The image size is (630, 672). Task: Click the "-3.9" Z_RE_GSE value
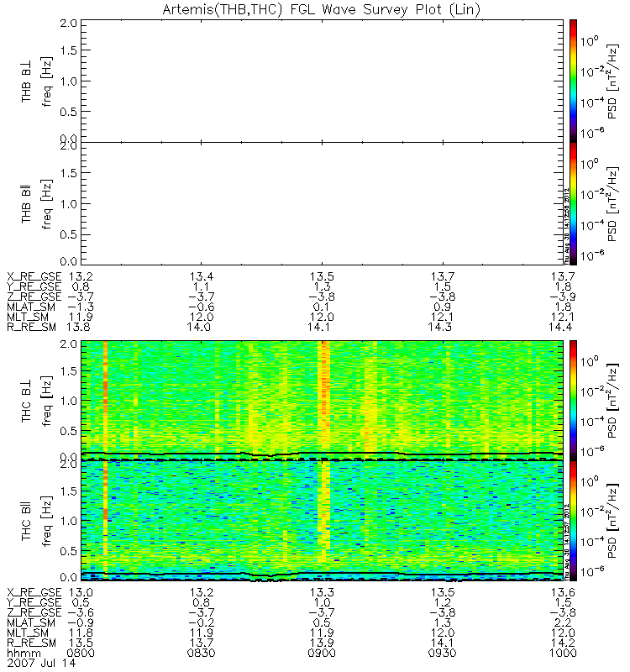click(562, 297)
